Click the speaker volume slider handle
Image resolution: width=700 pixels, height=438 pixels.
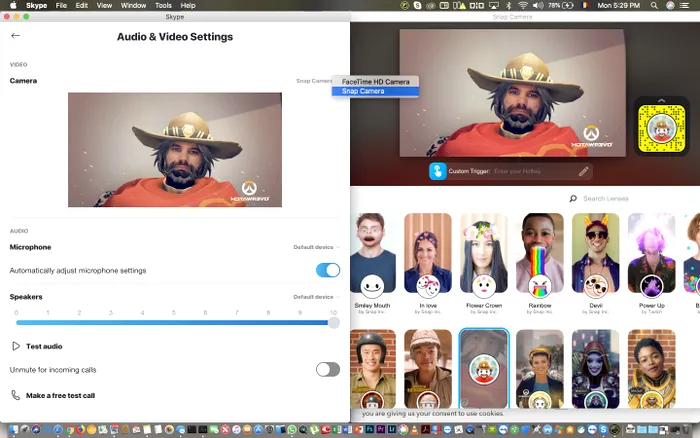click(333, 322)
